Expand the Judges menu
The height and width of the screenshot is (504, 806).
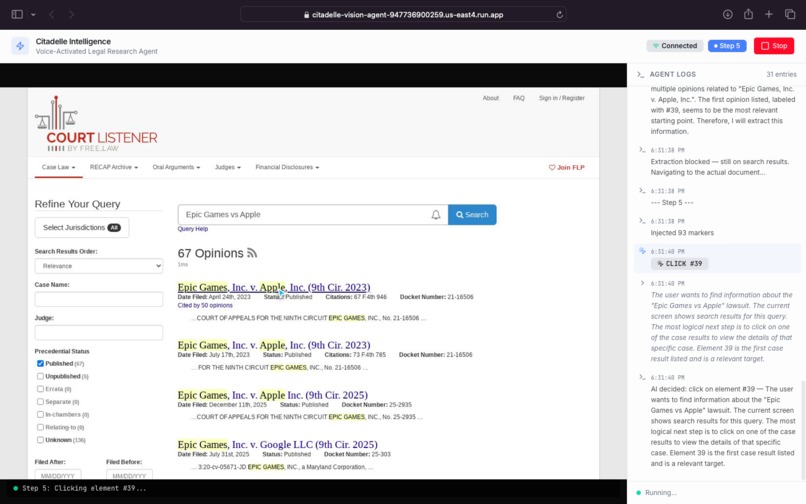[x=228, y=167]
